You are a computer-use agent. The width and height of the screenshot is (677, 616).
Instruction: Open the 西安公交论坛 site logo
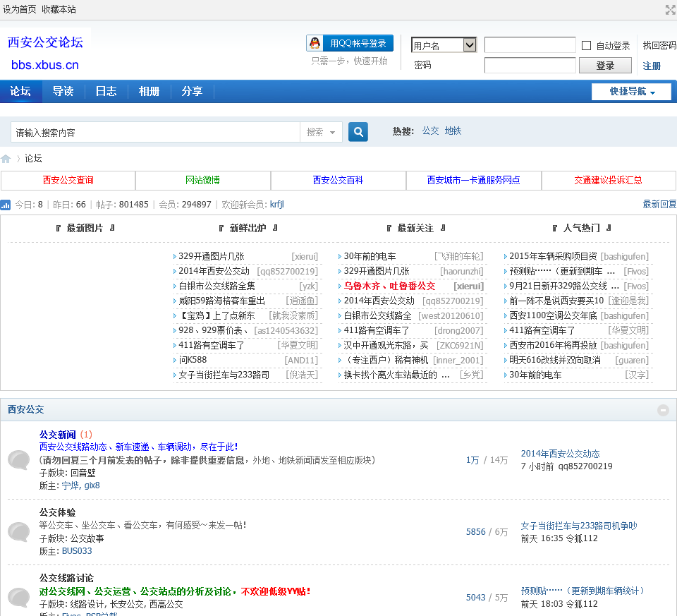click(46, 53)
